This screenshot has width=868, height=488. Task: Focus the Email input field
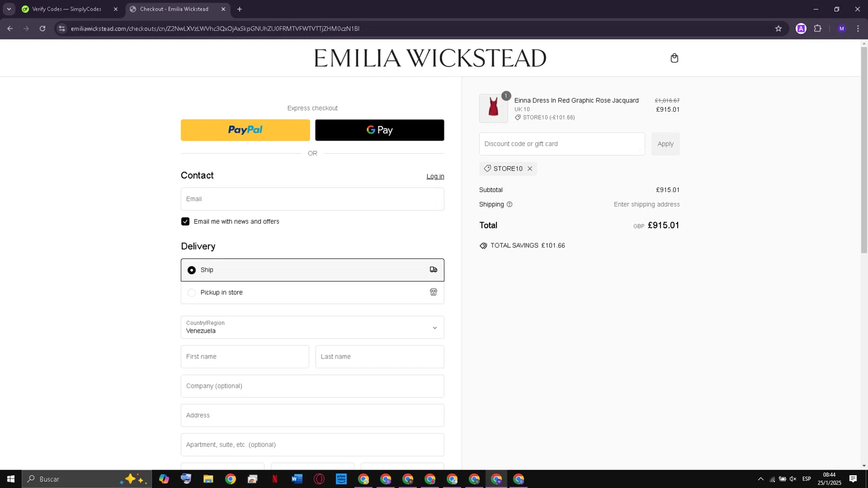pos(312,199)
